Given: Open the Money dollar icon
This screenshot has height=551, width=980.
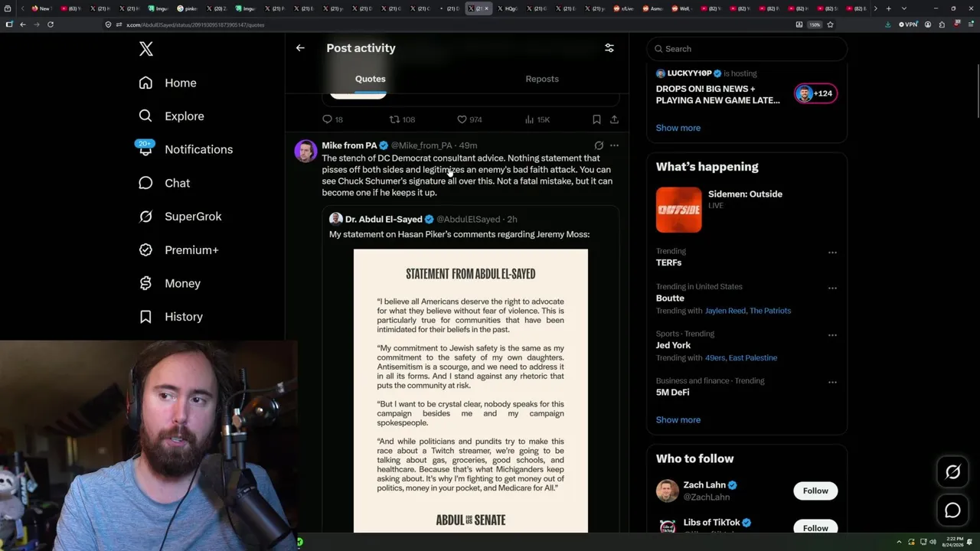Looking at the screenshot, I should [x=145, y=283].
